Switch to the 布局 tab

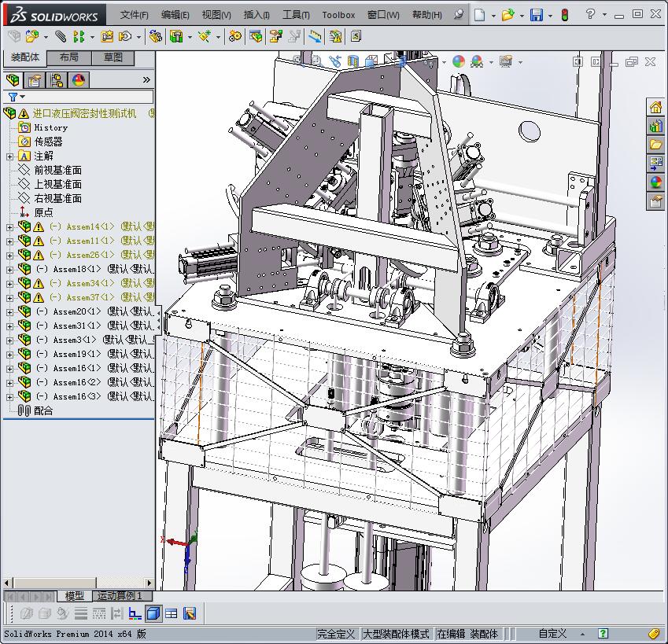pyautogui.click(x=68, y=57)
